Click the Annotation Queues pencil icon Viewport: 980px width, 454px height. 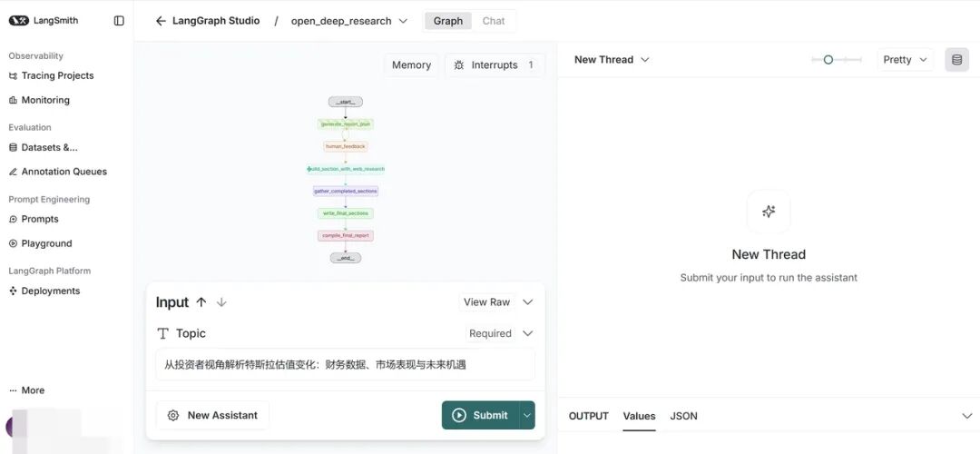click(13, 172)
